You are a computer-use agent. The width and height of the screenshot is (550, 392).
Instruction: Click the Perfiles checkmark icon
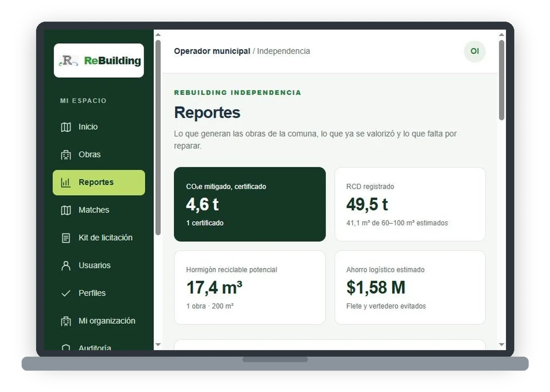coord(66,293)
